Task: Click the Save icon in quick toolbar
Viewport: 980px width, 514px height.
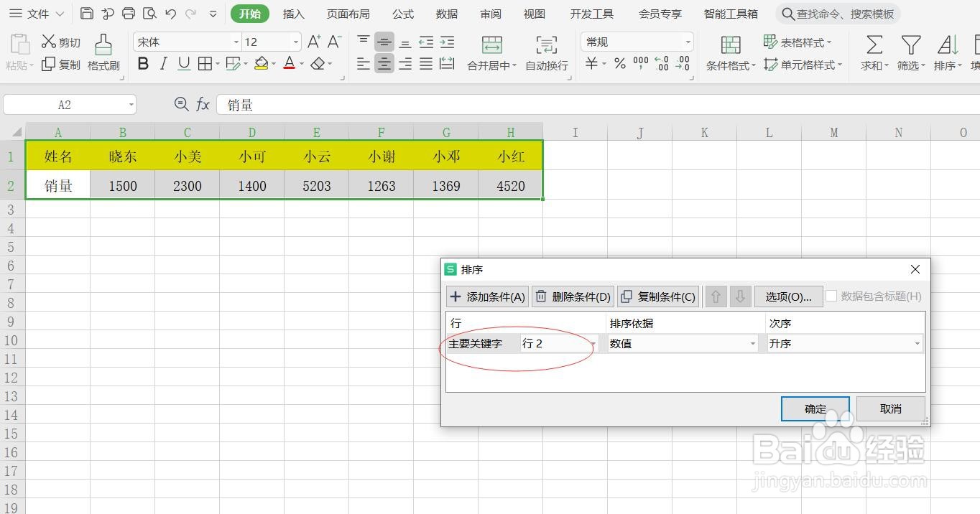Action: (87, 14)
